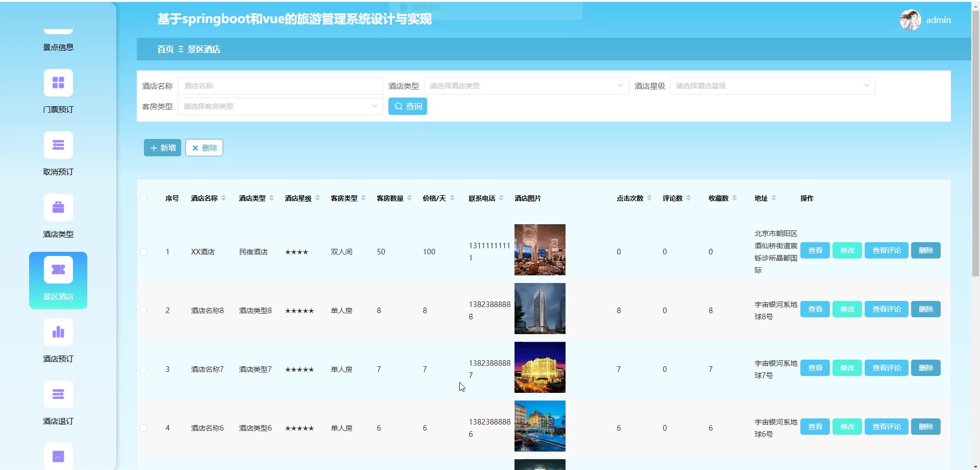Expand the 客房类型 dropdown
Screen dimensions: 980x470
(280, 106)
